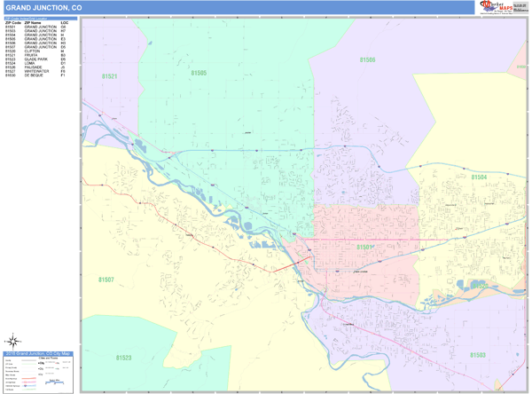Select the GLADE PARK row in the index
The width and height of the screenshot is (532, 394).
tap(35, 59)
